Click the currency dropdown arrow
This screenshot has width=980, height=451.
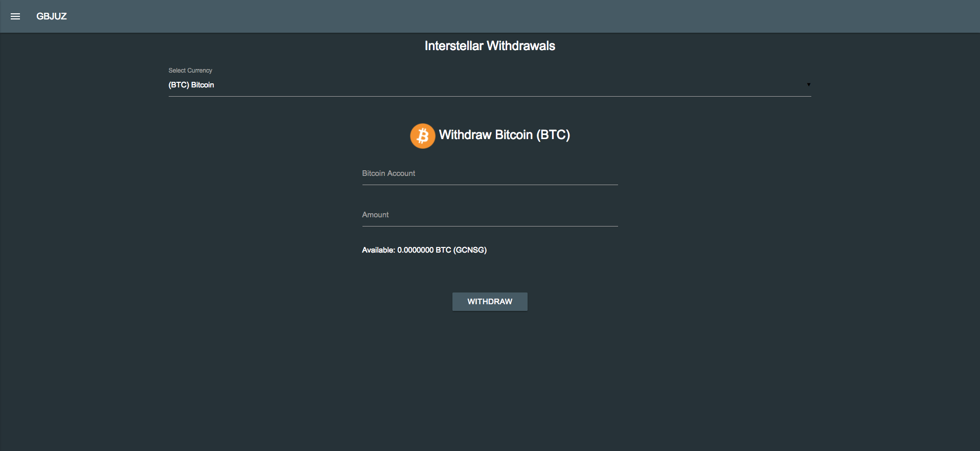[x=809, y=84]
